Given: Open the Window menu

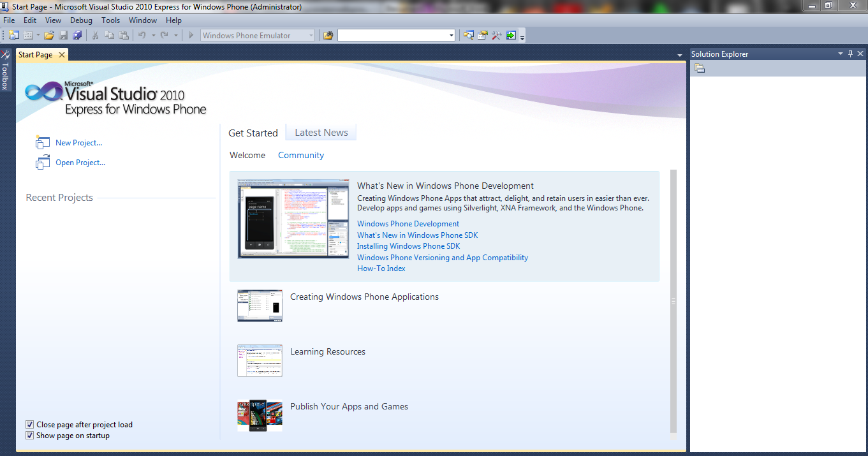Looking at the screenshot, I should [143, 20].
